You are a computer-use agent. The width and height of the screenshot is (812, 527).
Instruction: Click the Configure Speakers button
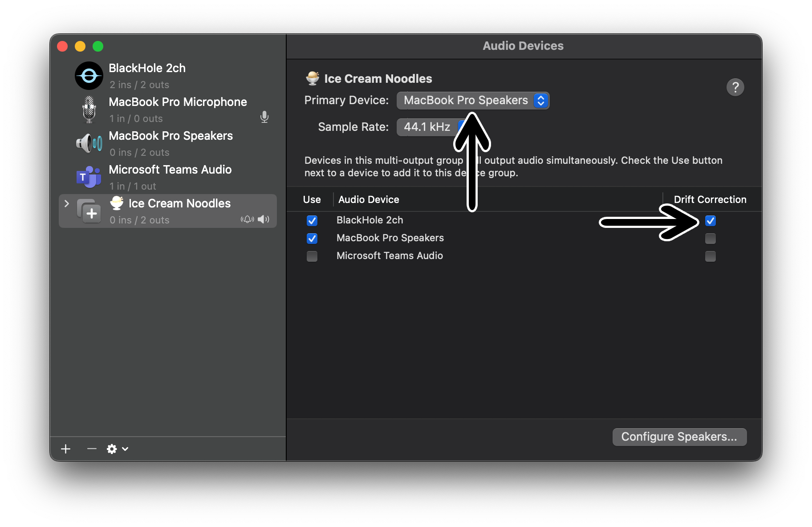679,437
